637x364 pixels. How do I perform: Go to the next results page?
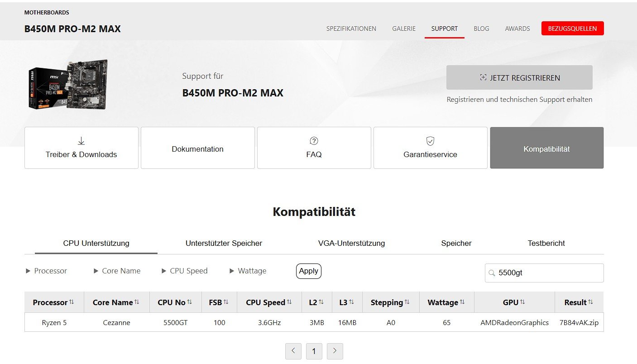pyautogui.click(x=335, y=351)
